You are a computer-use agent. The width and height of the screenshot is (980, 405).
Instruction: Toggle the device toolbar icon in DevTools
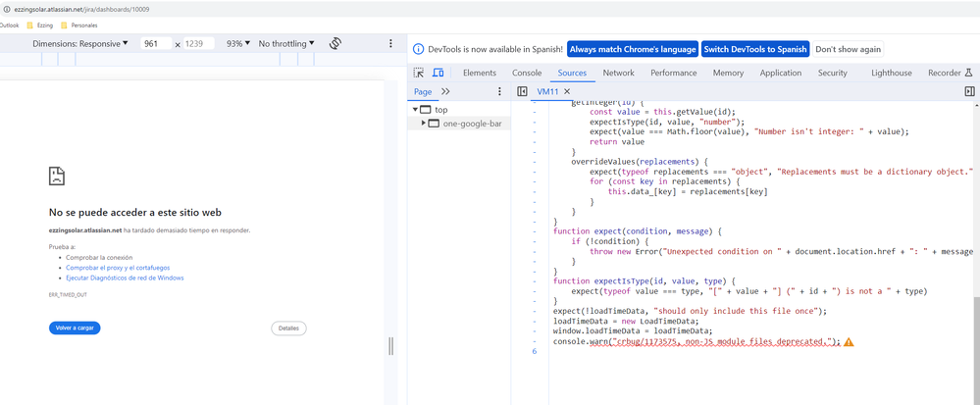pos(438,73)
